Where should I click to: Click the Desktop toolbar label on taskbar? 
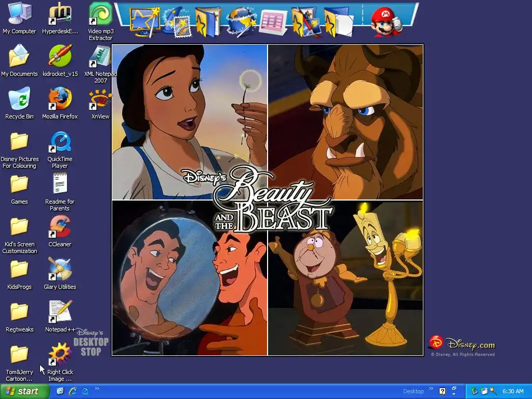click(x=413, y=391)
